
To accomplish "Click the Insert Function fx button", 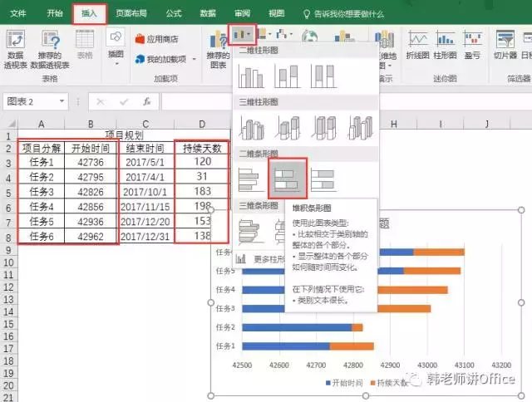I will pos(146,101).
